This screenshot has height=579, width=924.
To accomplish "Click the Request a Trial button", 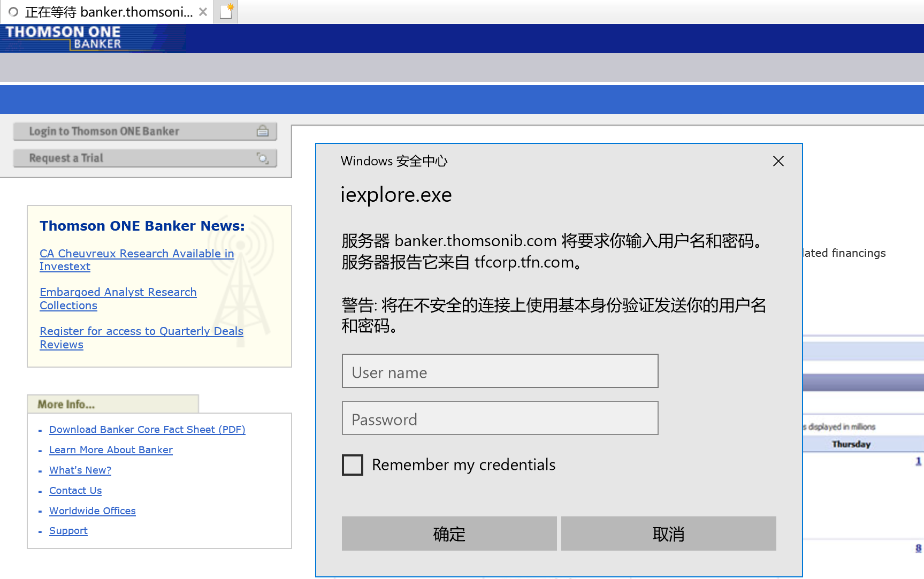I will [145, 158].
